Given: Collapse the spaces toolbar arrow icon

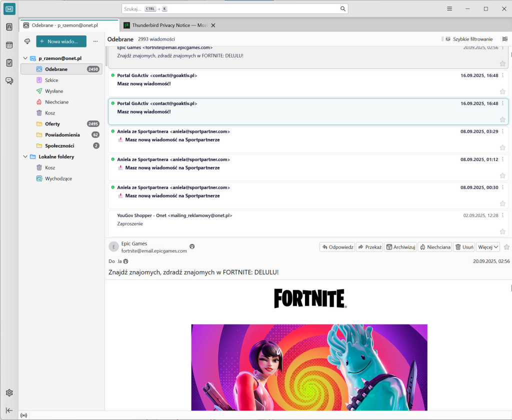Looking at the screenshot, I should 9,410.
